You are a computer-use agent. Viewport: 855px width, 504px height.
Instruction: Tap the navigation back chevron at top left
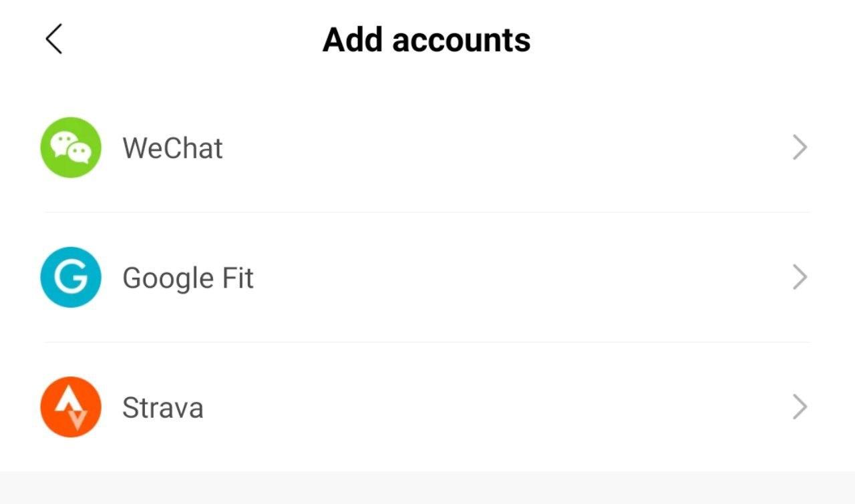tap(52, 39)
